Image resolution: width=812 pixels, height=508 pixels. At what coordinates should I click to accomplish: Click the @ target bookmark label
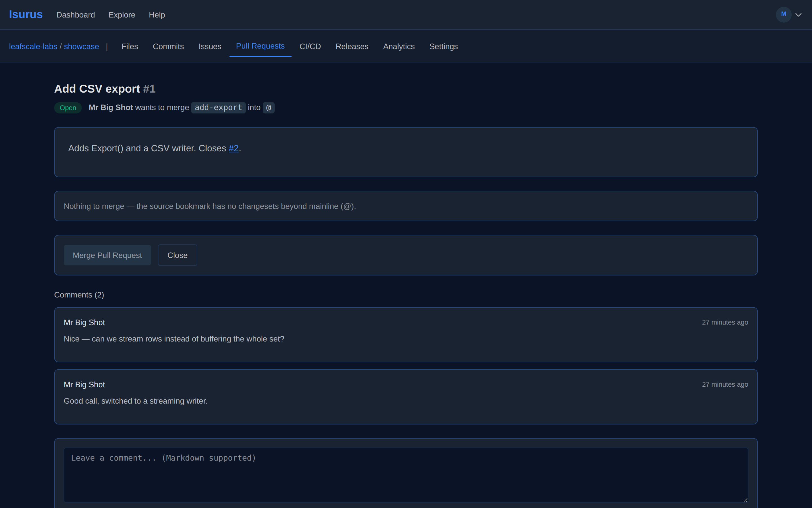pos(268,108)
